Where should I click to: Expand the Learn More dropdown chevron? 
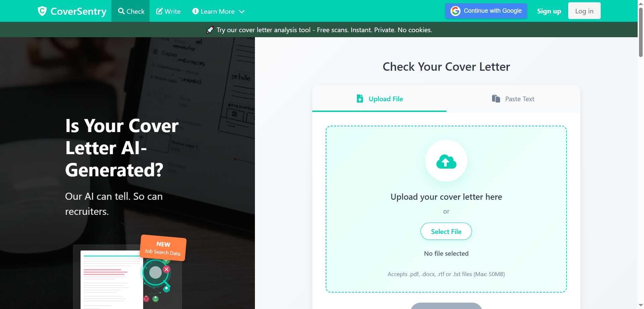click(241, 12)
